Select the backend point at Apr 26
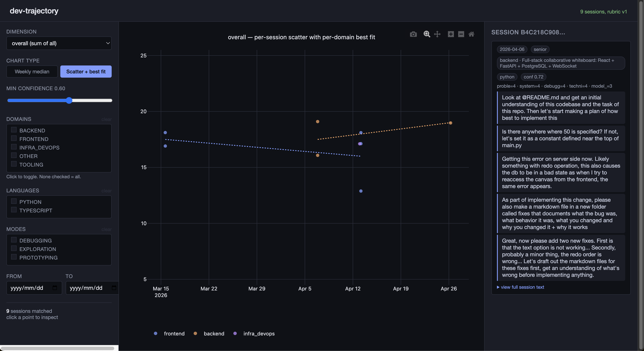The height and width of the screenshot is (351, 644). point(451,123)
